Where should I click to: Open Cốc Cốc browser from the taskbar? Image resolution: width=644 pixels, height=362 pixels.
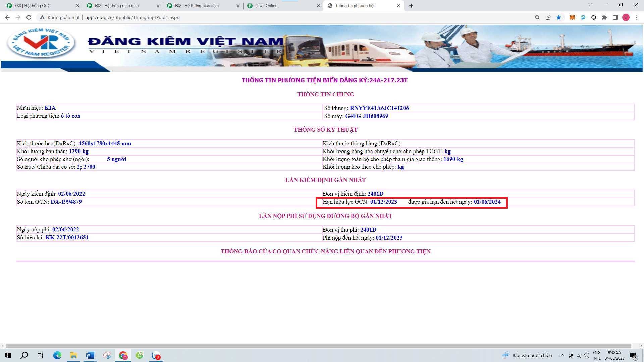(x=140, y=355)
